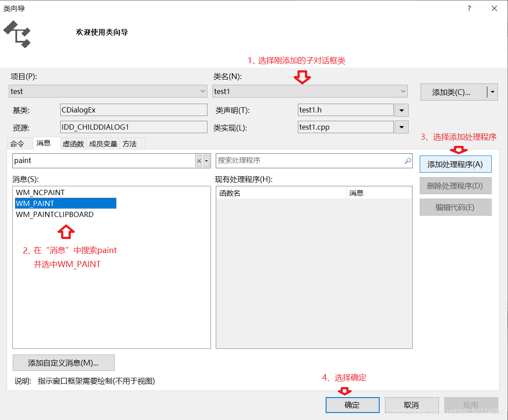Screen dimensions: 508x420
Task: Click the 添加处理程序(A) button
Action: point(455,164)
